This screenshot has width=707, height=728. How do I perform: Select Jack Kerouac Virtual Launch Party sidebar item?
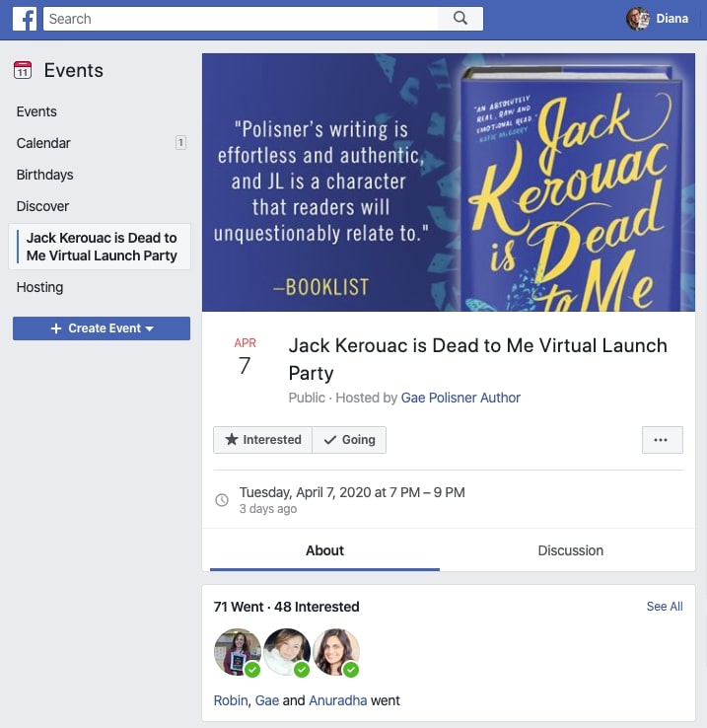click(x=100, y=247)
